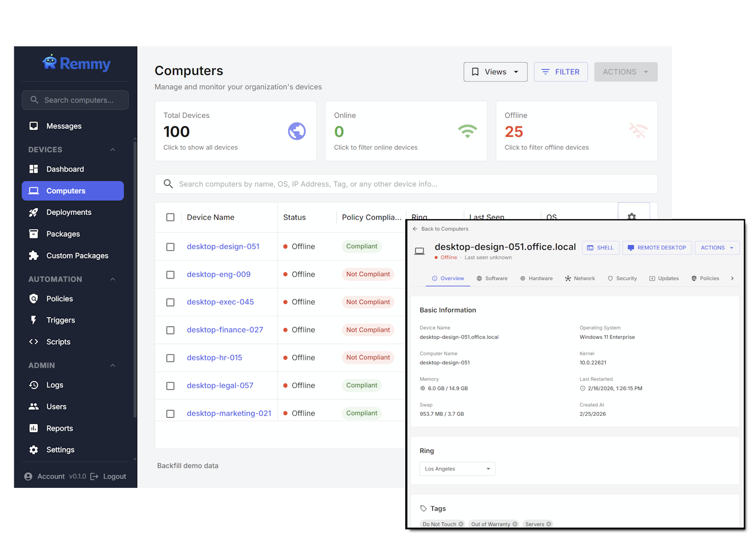Switch to the Hardware tab
This screenshot has width=756, height=551.
536,279
